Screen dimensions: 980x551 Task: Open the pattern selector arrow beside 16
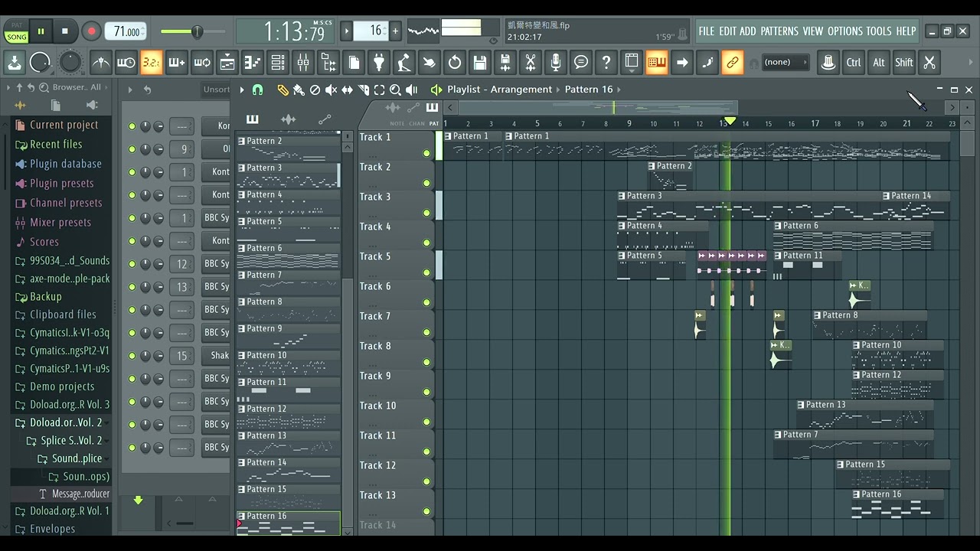[346, 31]
